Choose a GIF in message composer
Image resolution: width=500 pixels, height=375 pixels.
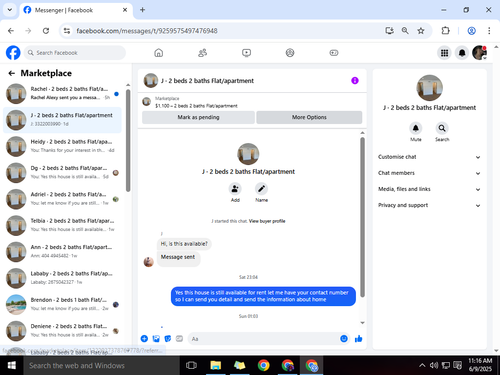(x=179, y=339)
